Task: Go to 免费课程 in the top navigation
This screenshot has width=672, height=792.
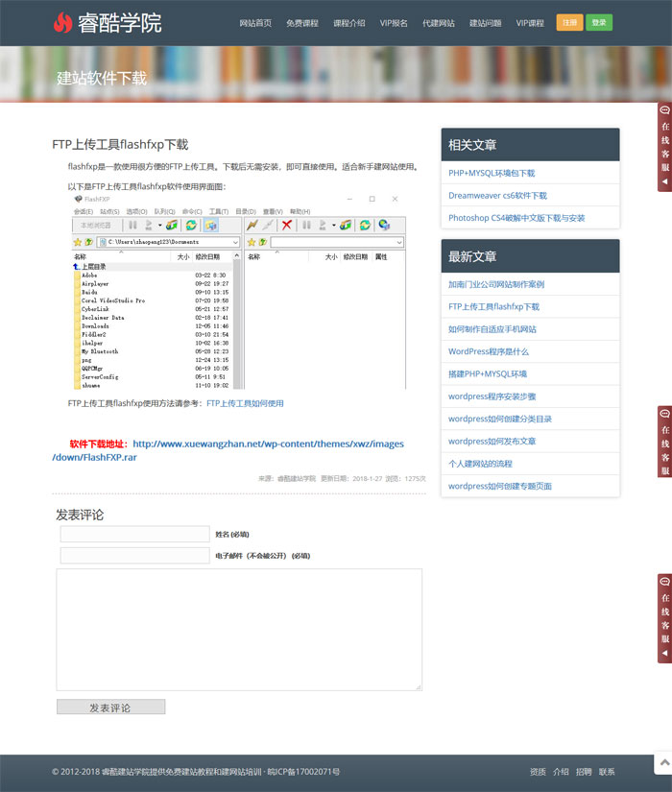Action: click(x=302, y=23)
